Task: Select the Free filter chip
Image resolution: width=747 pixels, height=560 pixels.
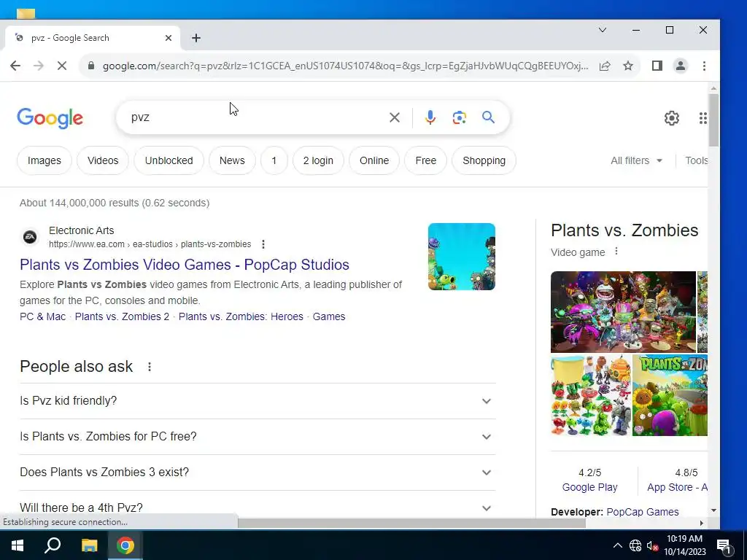Action: point(425,160)
